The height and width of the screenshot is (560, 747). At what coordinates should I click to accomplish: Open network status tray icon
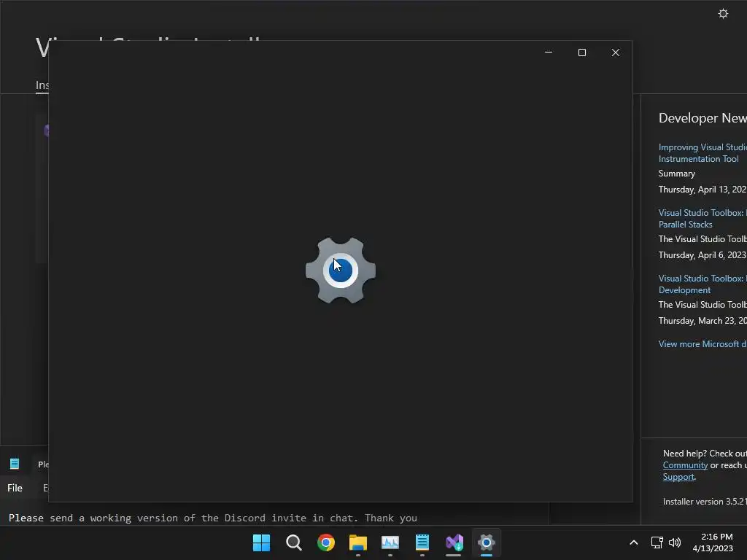(657, 542)
